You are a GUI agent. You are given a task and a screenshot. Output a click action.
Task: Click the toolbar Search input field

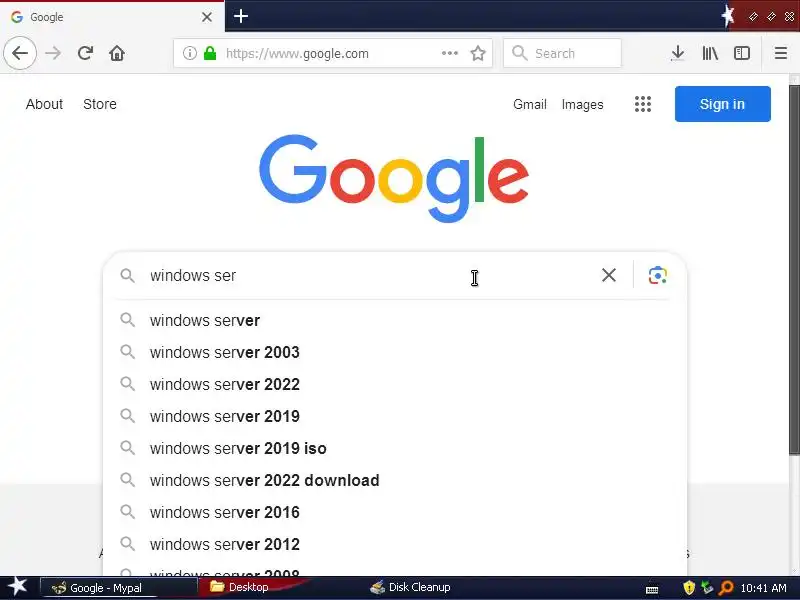click(x=562, y=53)
